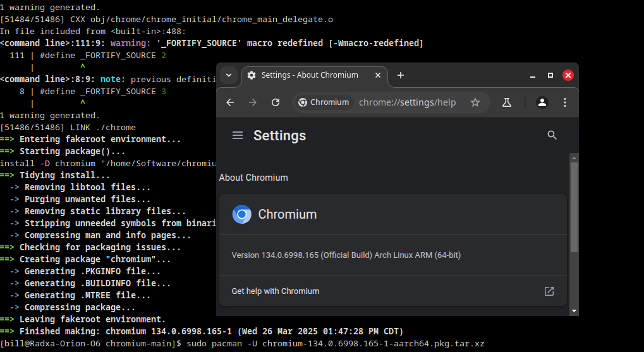The width and height of the screenshot is (644, 352).
Task: Click the scrollbar up arrow
Action: 574,158
